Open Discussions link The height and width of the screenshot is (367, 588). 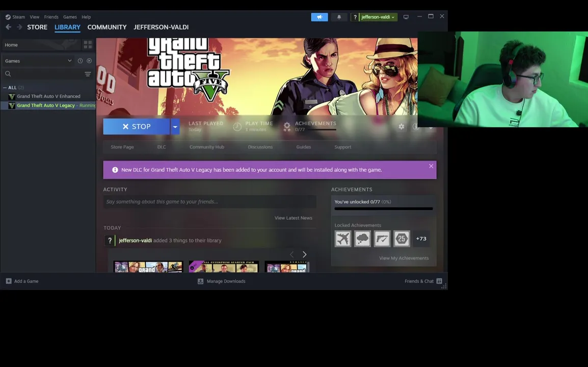[x=260, y=147]
